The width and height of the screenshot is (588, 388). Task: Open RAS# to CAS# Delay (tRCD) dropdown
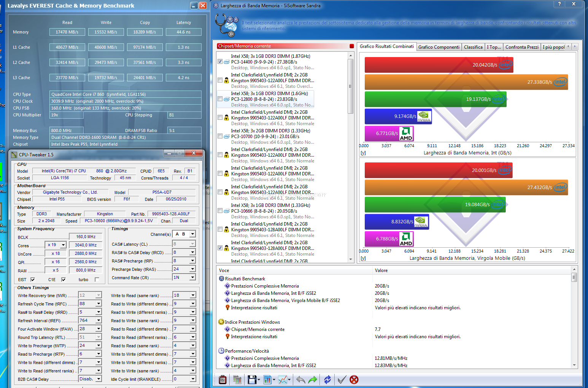click(193, 252)
